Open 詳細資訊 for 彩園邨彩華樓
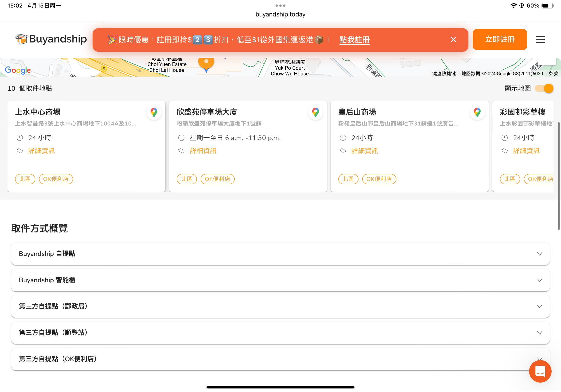The width and height of the screenshot is (561, 392). click(526, 151)
